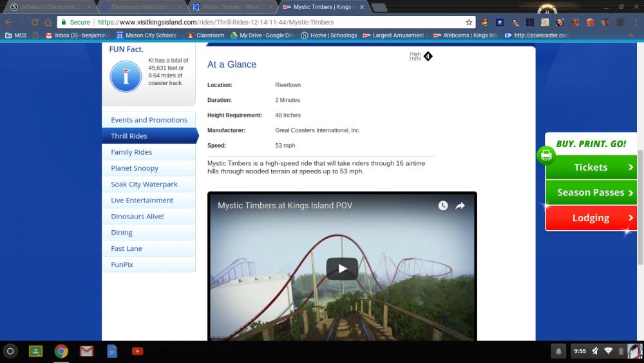
Task: Click the 'At a Glance' heading
Action: [232, 64]
